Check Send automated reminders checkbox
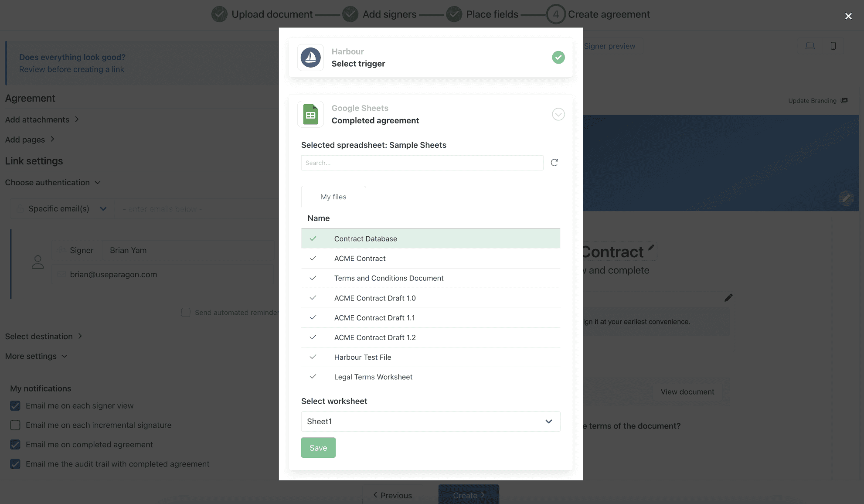Viewport: 864px width, 504px height. pos(186,313)
